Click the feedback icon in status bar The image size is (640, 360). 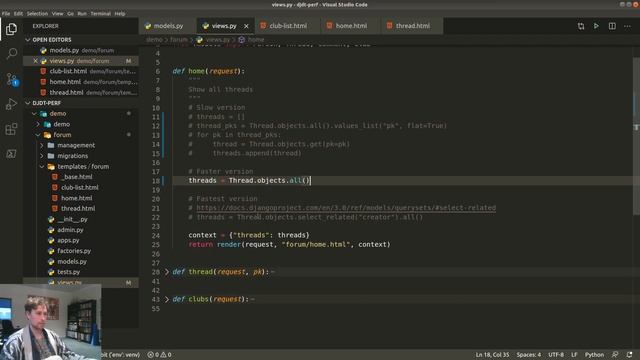(x=615, y=355)
